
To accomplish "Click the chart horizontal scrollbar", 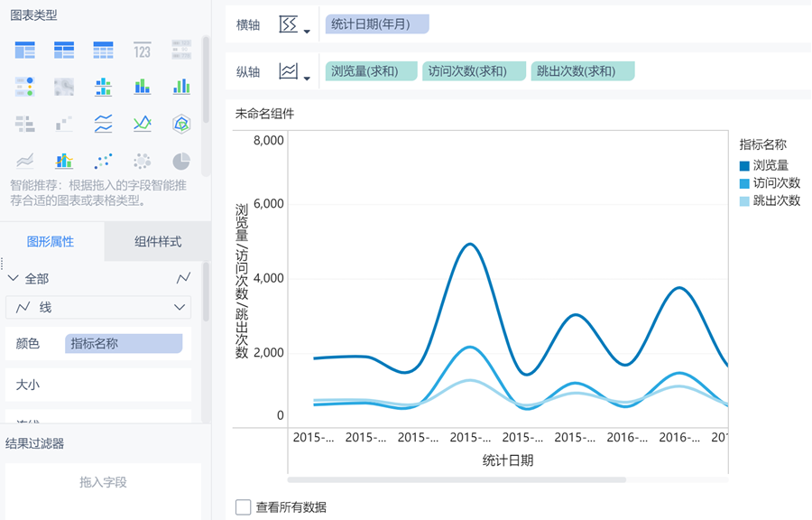I will click(457, 479).
